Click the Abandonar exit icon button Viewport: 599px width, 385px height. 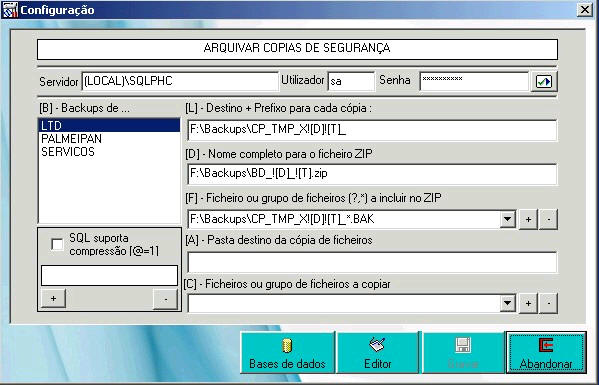(x=546, y=353)
